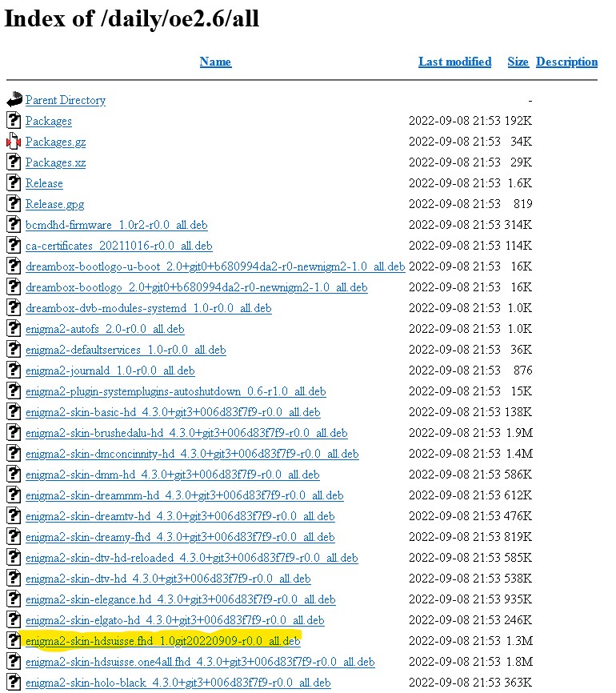This screenshot has height=693, width=616.
Task: Download enigma2-skin-hdsuisse.fhd highlighted package
Action: pos(162,641)
